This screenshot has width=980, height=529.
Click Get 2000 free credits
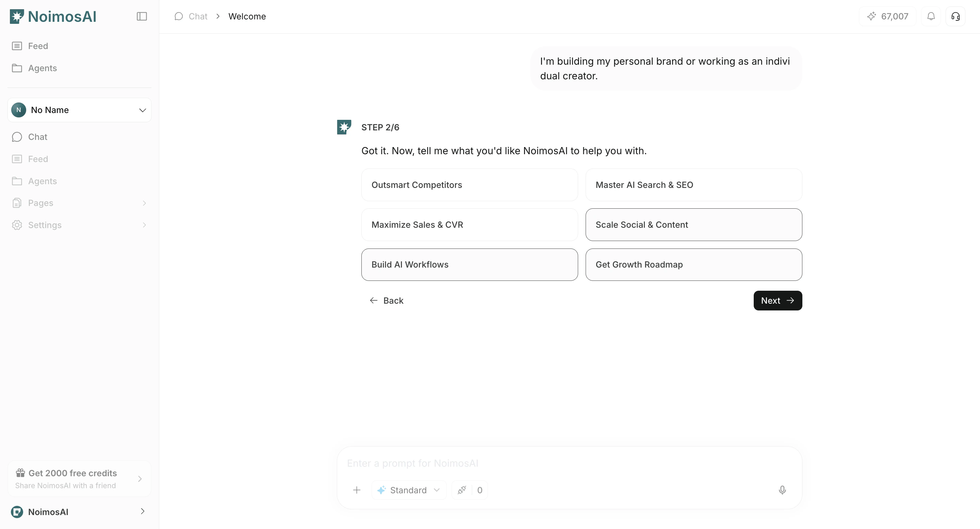pyautogui.click(x=73, y=473)
